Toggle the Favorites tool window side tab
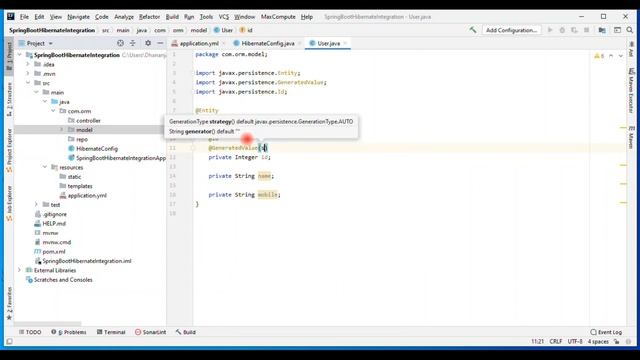Viewport: 640px width, 360px height. (9, 303)
